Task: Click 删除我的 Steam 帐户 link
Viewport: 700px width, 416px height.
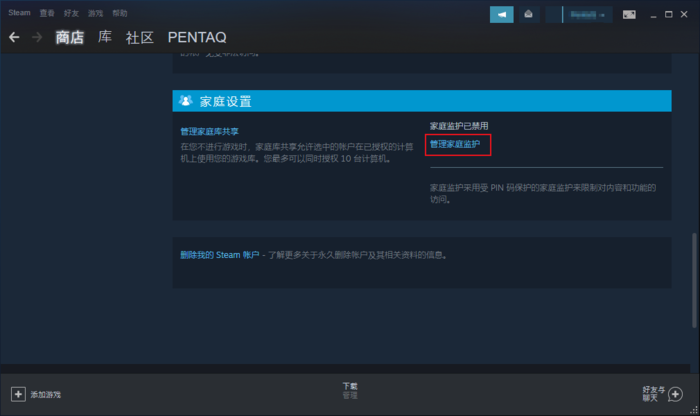Action: (220, 255)
